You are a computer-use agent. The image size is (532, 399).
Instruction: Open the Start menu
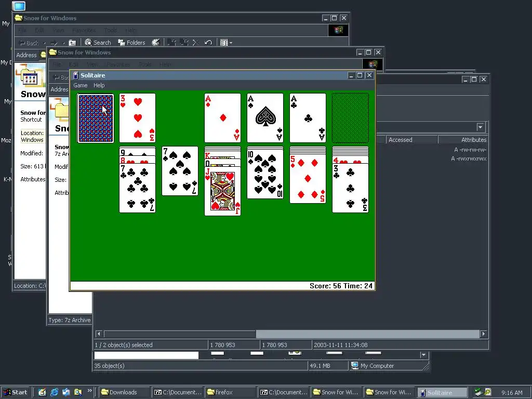(16, 392)
